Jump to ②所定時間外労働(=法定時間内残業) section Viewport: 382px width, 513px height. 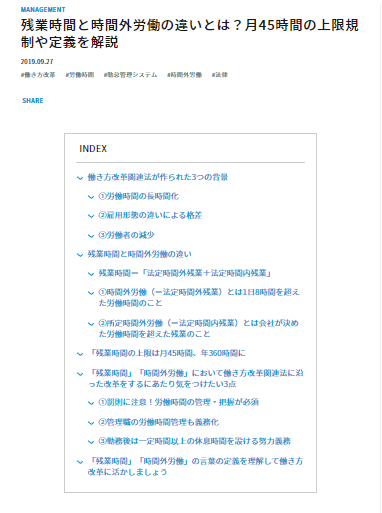click(x=199, y=328)
